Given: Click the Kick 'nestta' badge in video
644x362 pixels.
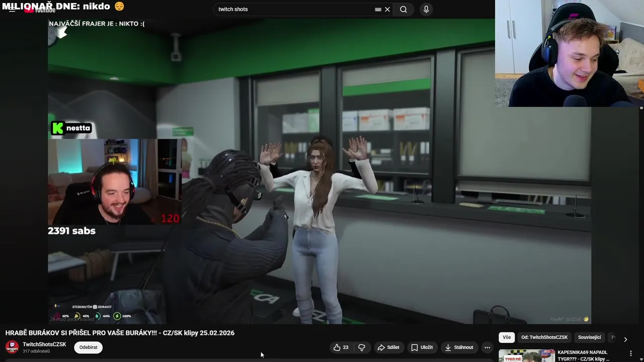Looking at the screenshot, I should [x=71, y=128].
